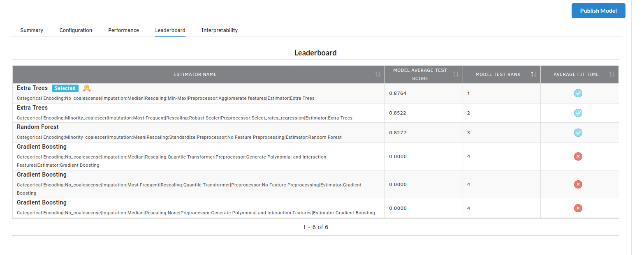
Task: Click check icon in the 0.8764 row
Action: (578, 93)
